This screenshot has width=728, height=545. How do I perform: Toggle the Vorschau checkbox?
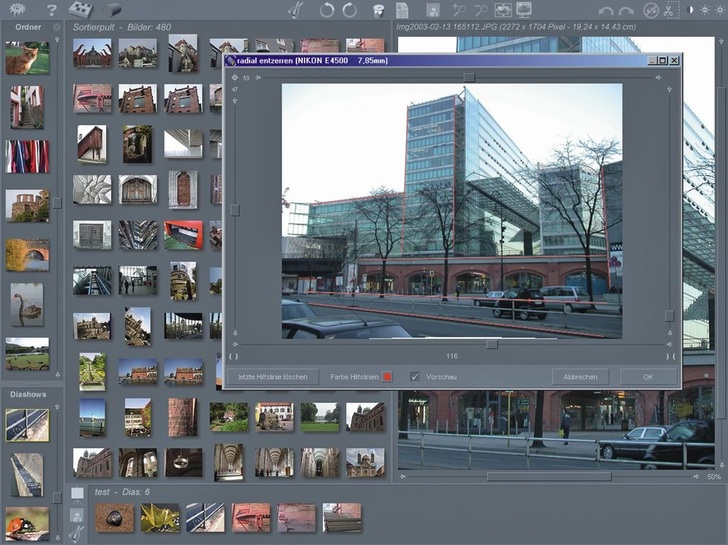415,376
